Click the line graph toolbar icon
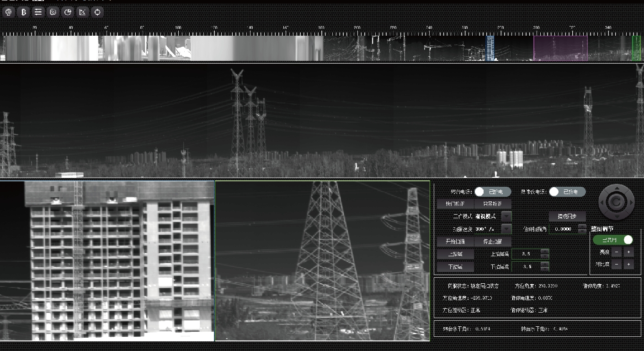 coord(83,12)
